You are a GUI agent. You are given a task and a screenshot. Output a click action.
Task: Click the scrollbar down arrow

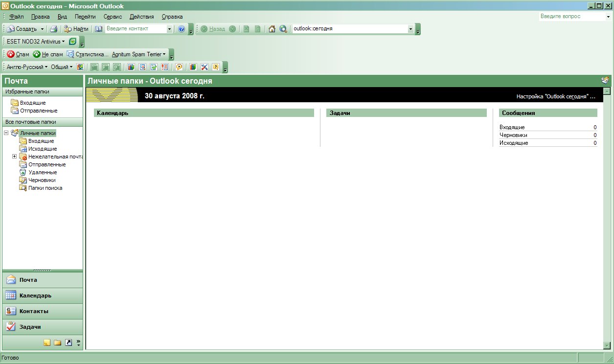pos(607,345)
